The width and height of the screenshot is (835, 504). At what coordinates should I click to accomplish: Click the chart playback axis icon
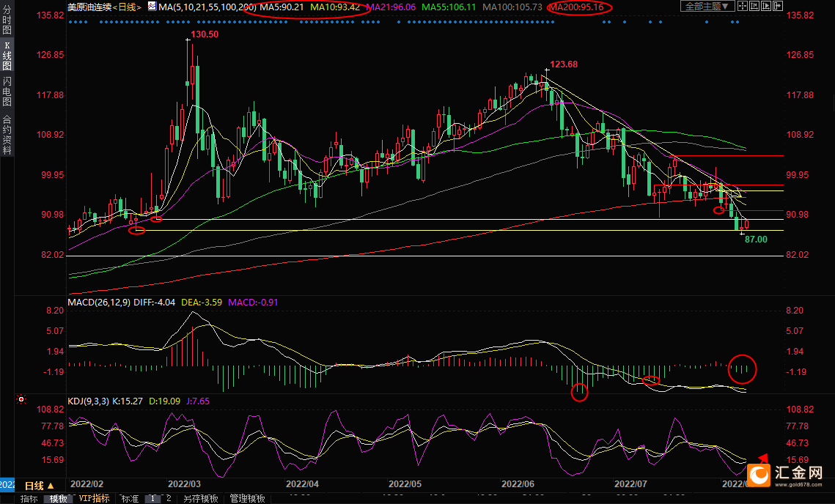pos(766,6)
